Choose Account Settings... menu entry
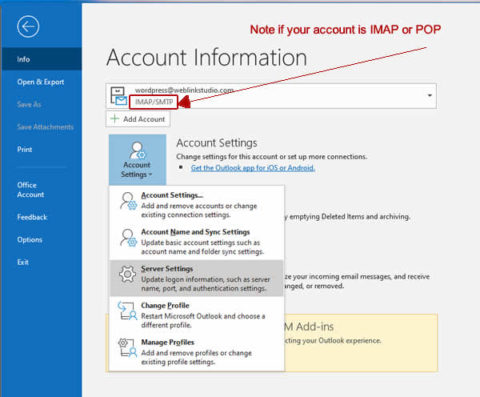480x397 pixels. tap(197, 205)
